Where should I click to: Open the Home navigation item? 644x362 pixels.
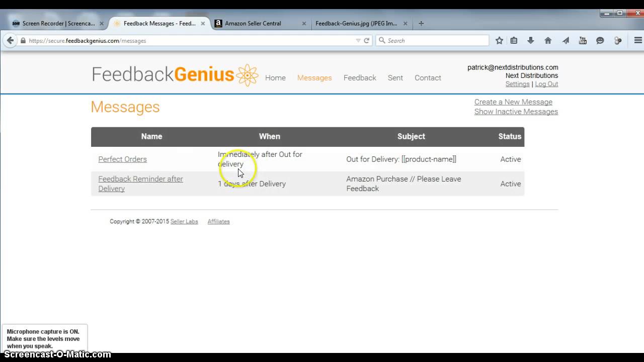point(275,78)
